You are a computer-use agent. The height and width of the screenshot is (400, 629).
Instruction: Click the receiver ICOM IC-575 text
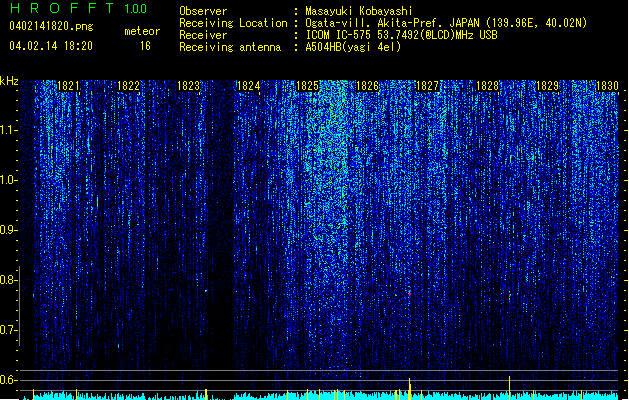point(338,35)
